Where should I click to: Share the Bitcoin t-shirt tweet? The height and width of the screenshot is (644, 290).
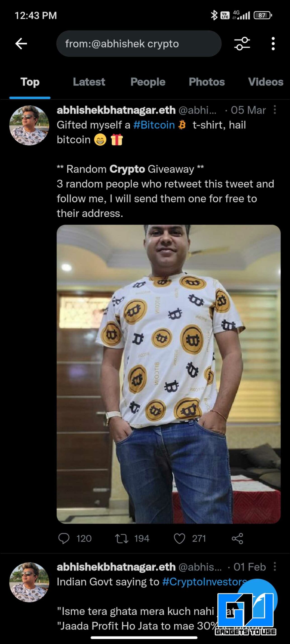[x=237, y=539]
